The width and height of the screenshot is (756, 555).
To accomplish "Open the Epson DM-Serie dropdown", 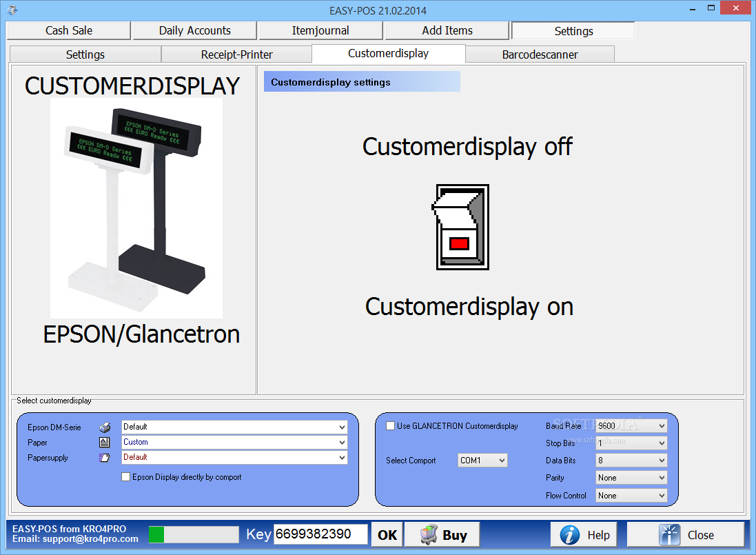I will pos(234,427).
